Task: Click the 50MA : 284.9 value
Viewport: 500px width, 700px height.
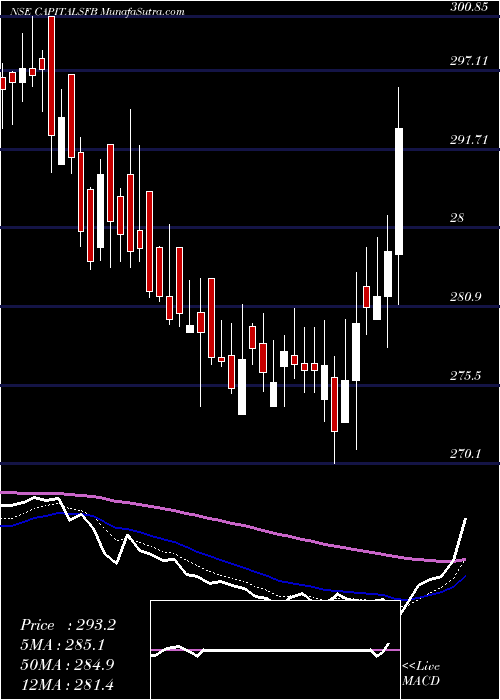Action: [67, 665]
